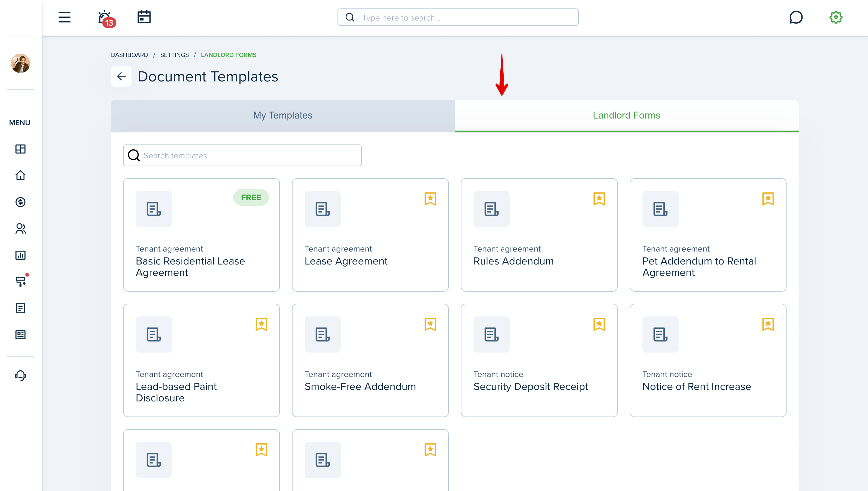Click document icon on Lead-based Paint card
The width and height of the screenshot is (868, 491).
pyautogui.click(x=154, y=334)
